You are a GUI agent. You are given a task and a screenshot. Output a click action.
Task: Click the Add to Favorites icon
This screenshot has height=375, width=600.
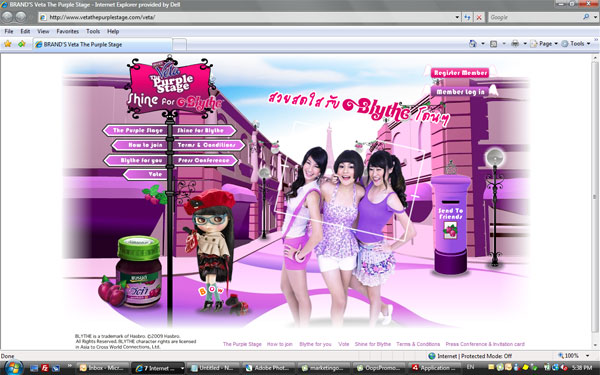pyautogui.click(x=21, y=44)
